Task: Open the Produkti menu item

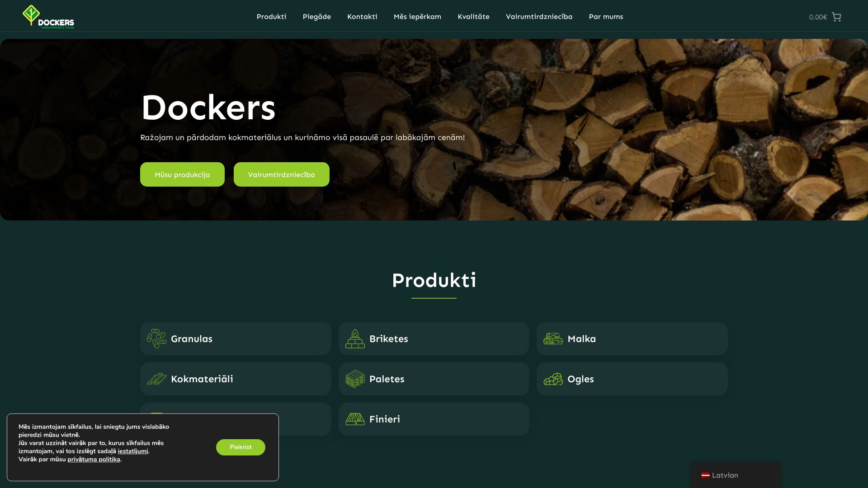Action: coord(271,17)
